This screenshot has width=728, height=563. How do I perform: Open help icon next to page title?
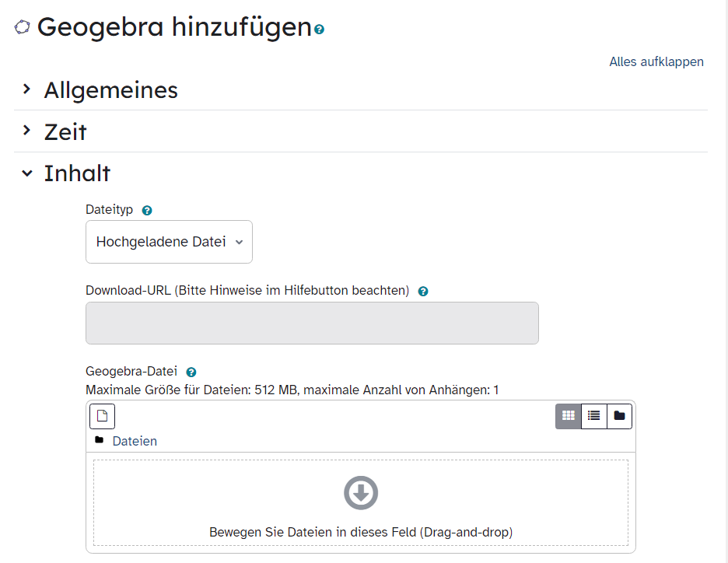pyautogui.click(x=319, y=30)
